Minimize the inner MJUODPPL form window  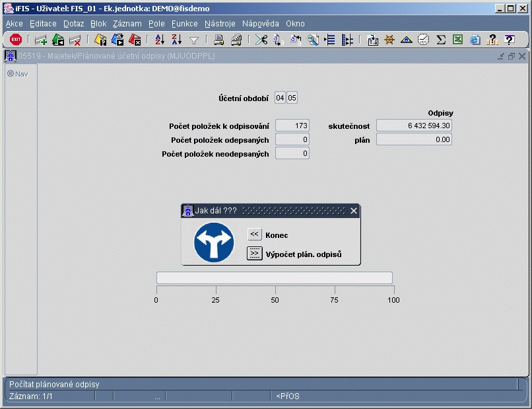[x=501, y=56]
